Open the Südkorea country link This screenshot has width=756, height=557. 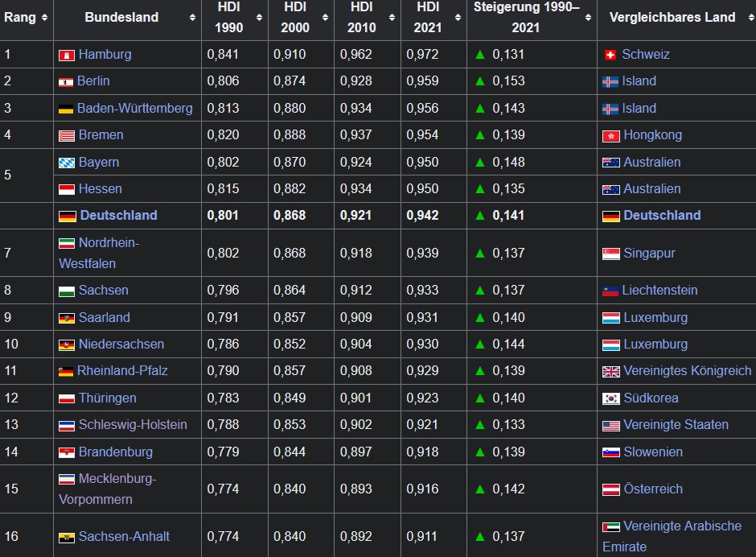click(x=651, y=398)
